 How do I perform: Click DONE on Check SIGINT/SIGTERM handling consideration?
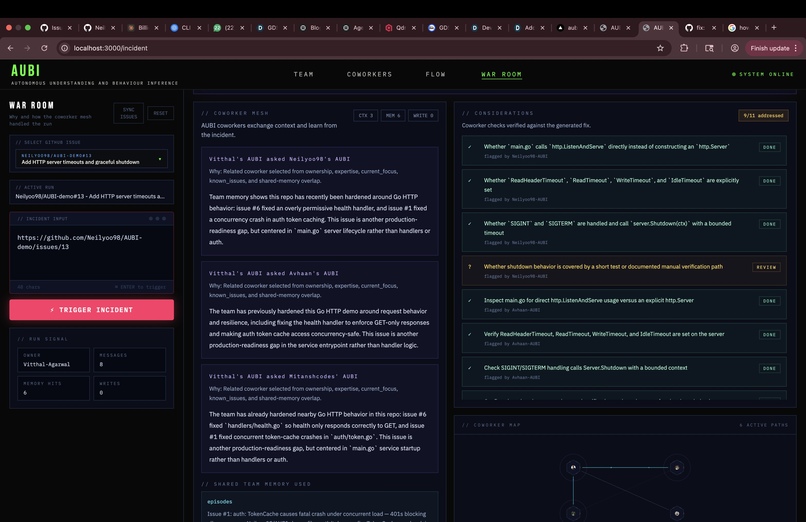[x=770, y=368]
